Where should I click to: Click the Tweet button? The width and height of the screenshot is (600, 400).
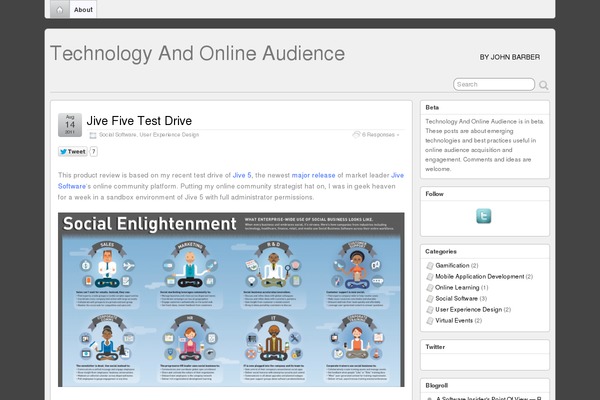pos(73,152)
